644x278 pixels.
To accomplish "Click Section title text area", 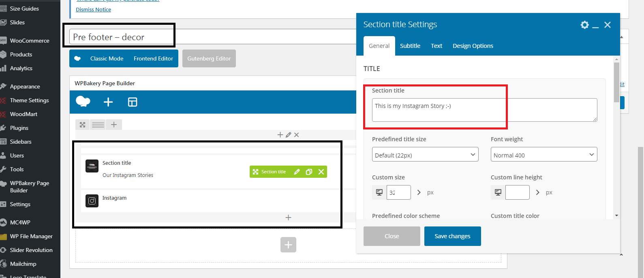I will click(x=484, y=110).
